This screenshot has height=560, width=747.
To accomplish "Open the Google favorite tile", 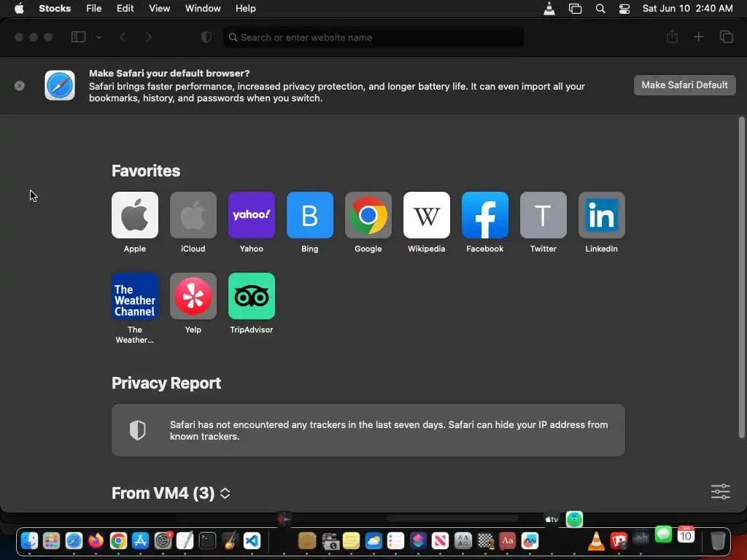I will (x=368, y=215).
